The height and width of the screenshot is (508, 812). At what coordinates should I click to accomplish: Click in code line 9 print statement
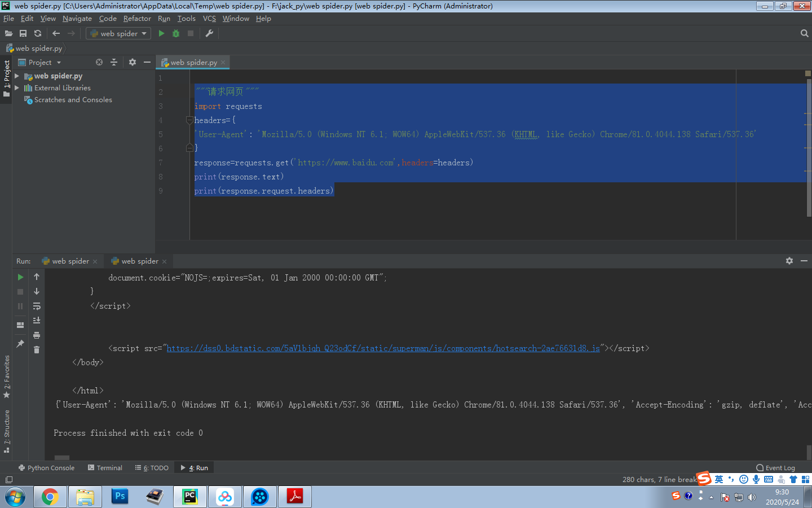coord(264,191)
